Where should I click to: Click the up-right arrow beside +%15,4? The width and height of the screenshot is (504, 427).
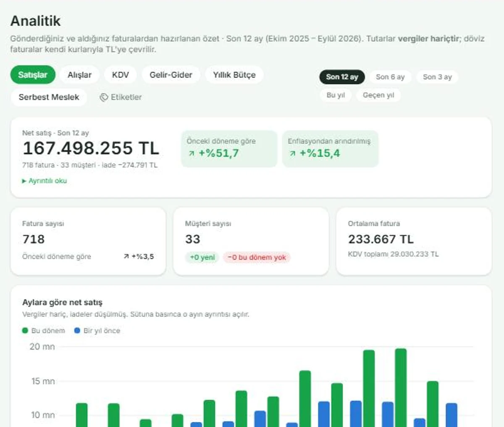point(292,154)
